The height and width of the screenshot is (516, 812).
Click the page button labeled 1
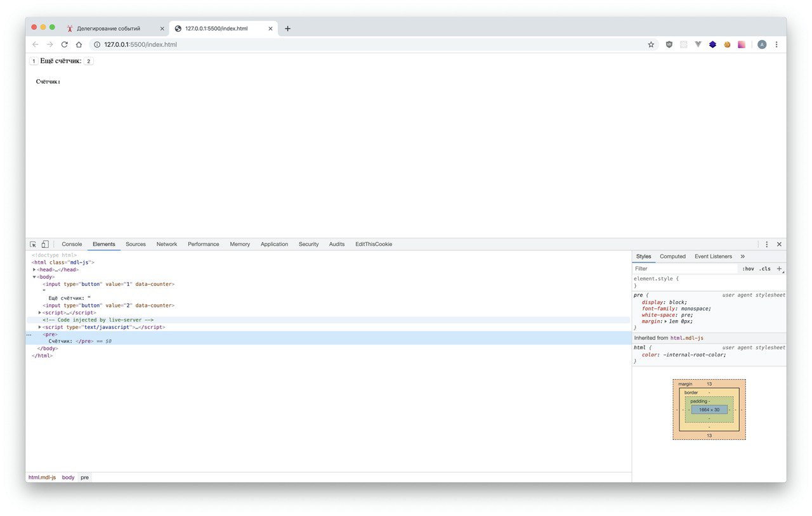click(34, 61)
